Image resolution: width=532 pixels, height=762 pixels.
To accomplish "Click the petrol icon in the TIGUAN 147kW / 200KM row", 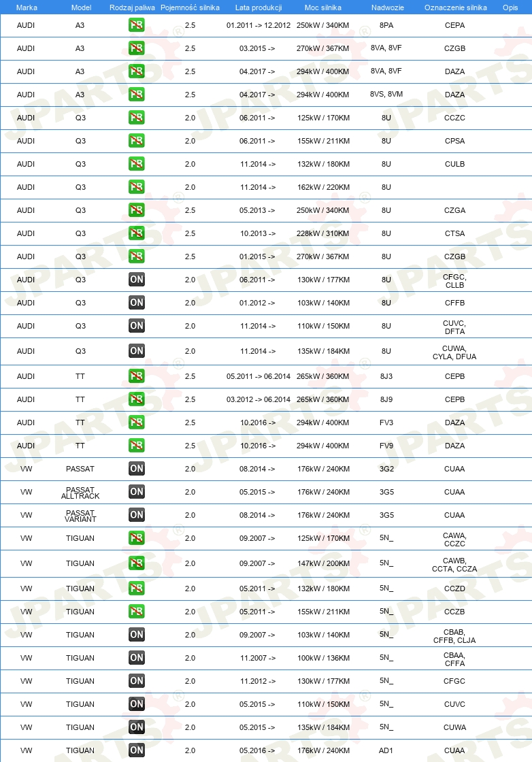I will [x=137, y=563].
